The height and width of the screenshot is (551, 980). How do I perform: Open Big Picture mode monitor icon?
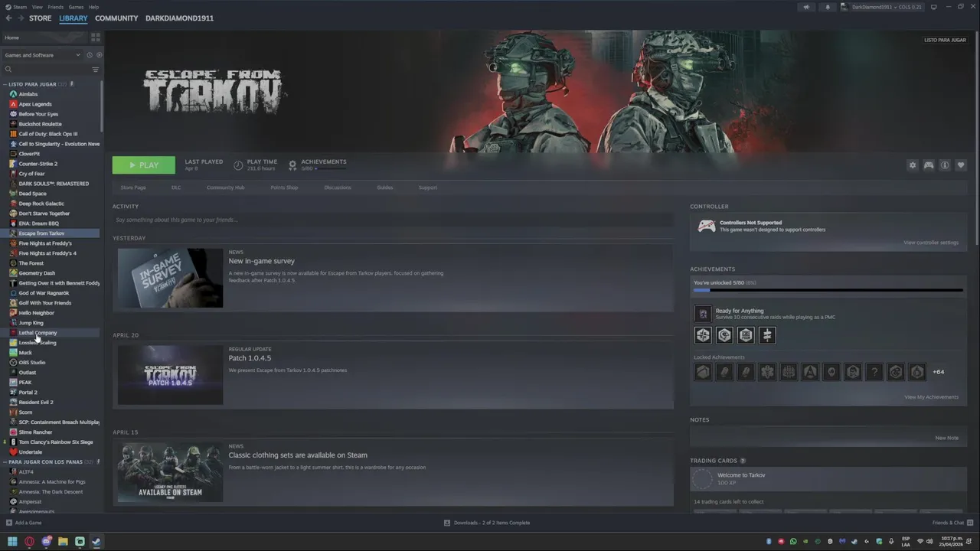933,7
